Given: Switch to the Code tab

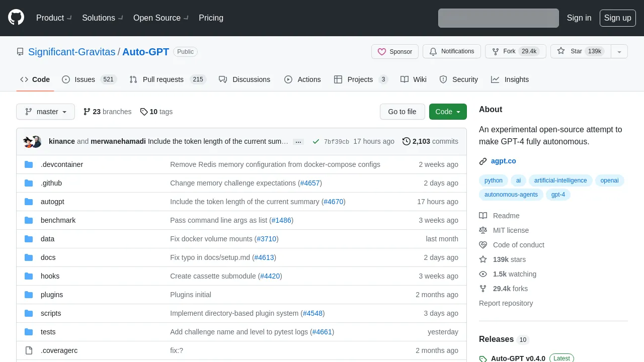Looking at the screenshot, I should click(35, 79).
